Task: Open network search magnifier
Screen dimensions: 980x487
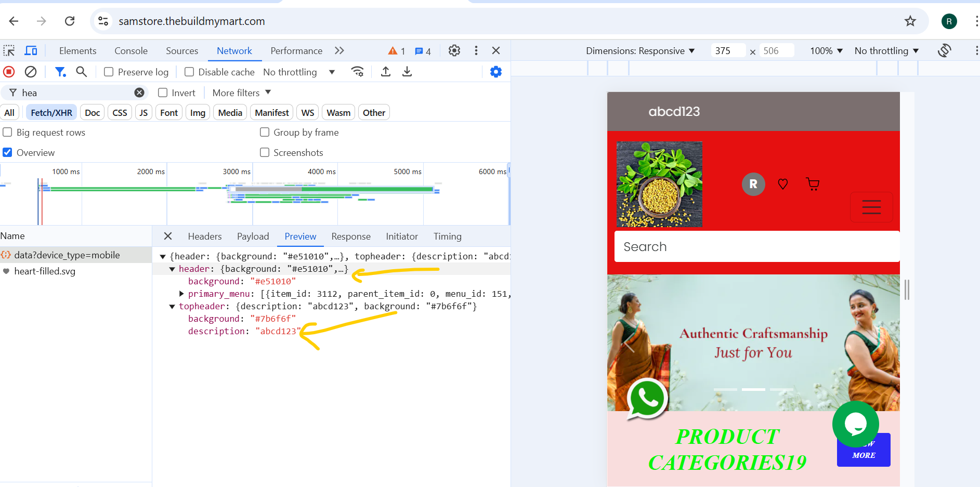Action: pos(81,72)
